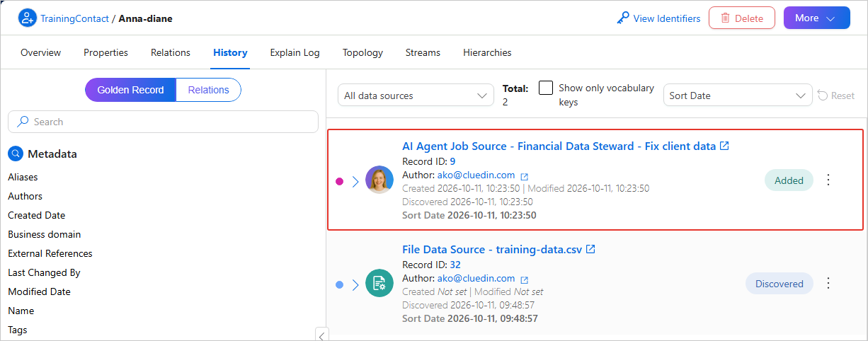Click Record ID 9 link

point(452,161)
